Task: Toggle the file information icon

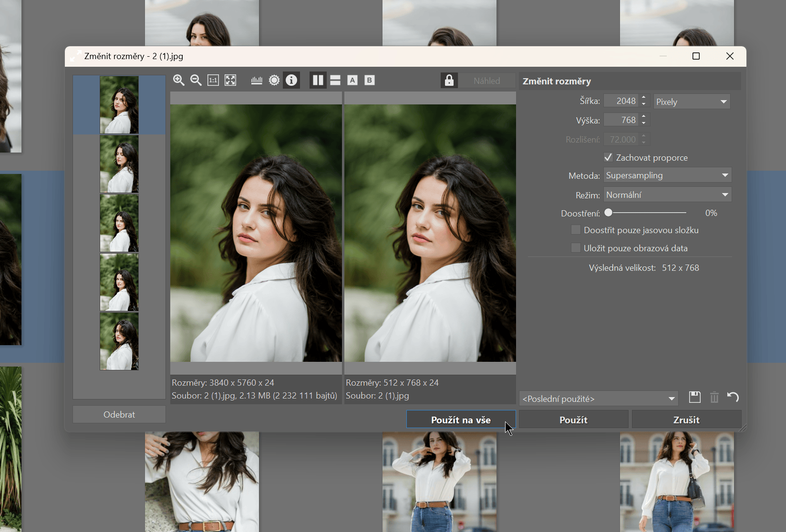Action: pyautogui.click(x=291, y=80)
